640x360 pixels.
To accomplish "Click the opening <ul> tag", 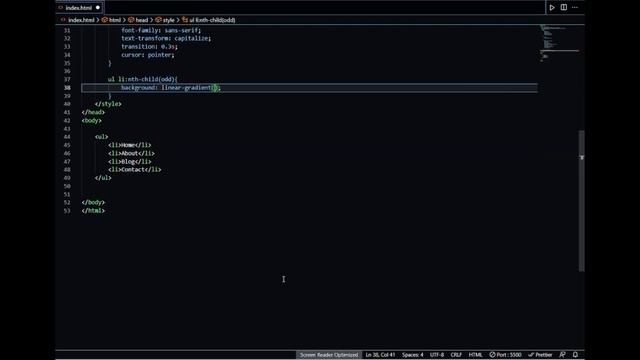I will point(101,137).
